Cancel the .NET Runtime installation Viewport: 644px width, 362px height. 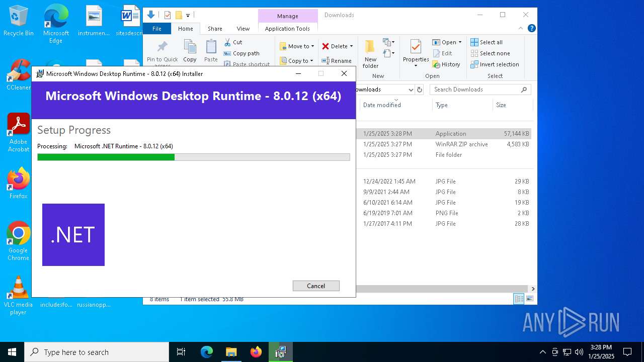click(x=316, y=286)
